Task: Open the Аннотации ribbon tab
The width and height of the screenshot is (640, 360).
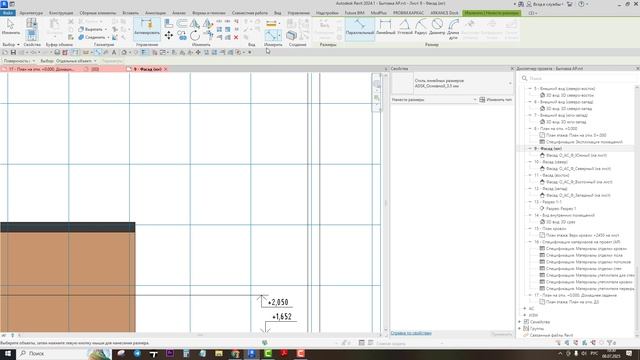Action: [155, 13]
